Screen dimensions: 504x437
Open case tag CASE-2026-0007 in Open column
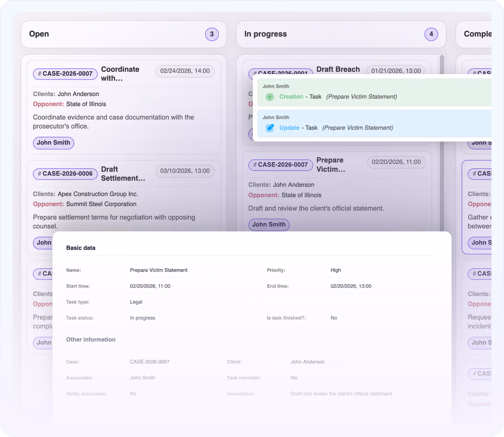coord(65,74)
